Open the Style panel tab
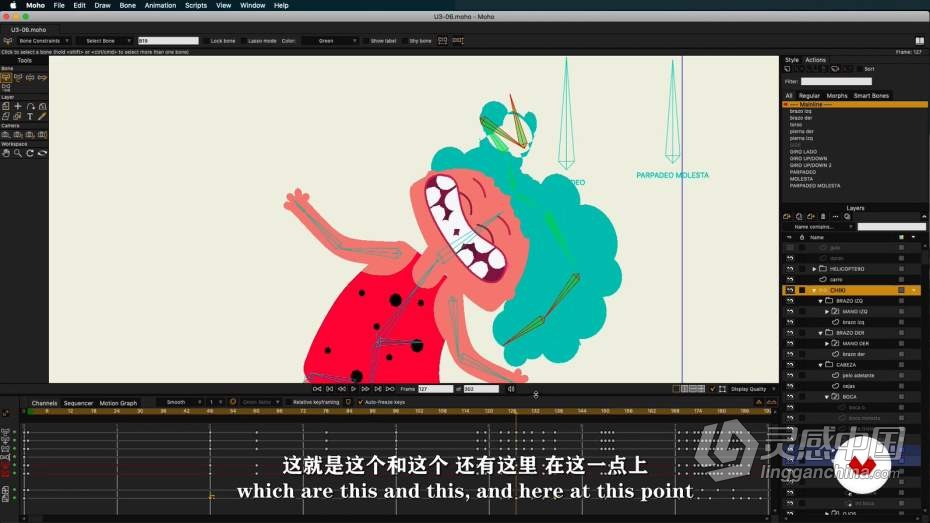 coord(791,60)
